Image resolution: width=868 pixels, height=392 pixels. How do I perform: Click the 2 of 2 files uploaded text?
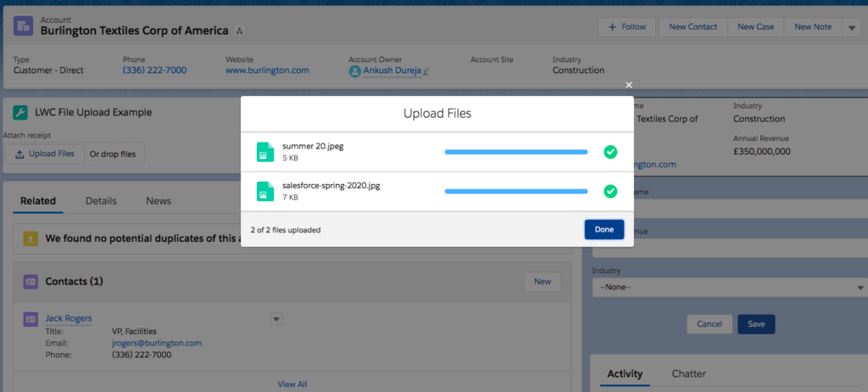point(285,230)
